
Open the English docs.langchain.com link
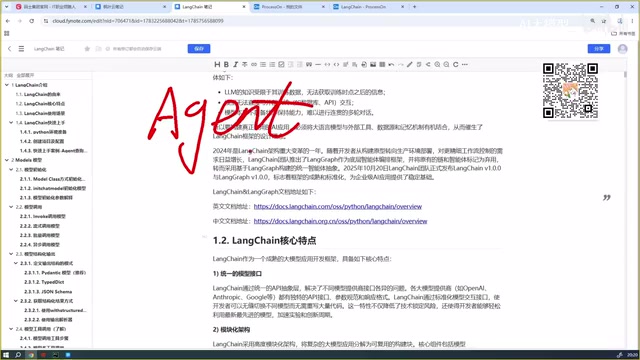coord(338,207)
